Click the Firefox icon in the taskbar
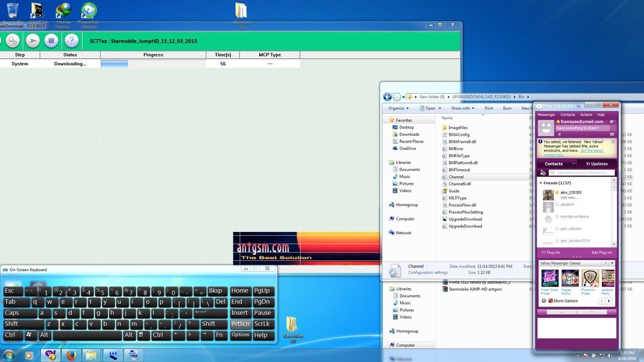 coord(70,355)
